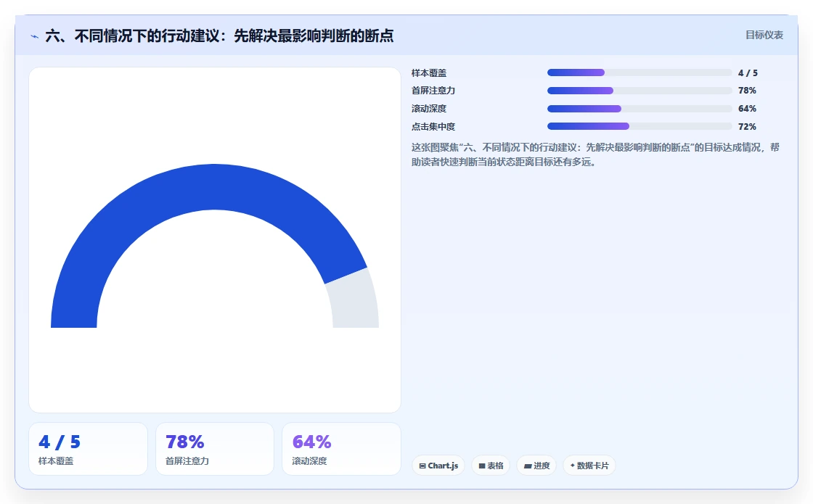Click the section title 六、不同情况下的行动建议
This screenshot has width=813, height=504.
pyautogui.click(x=219, y=36)
